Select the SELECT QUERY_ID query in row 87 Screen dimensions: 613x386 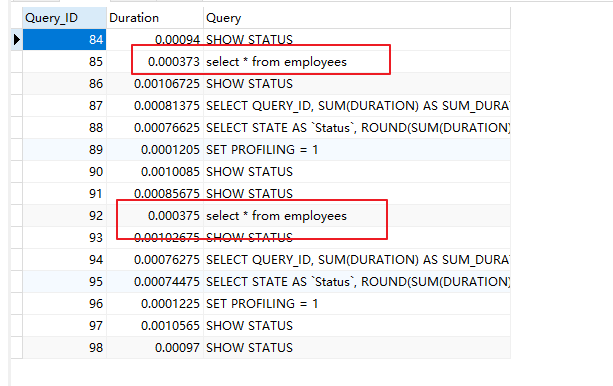click(357, 106)
